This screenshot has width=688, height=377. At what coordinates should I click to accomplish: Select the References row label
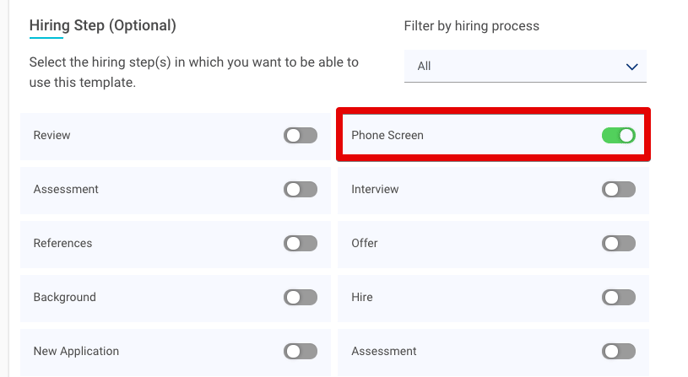tap(63, 243)
